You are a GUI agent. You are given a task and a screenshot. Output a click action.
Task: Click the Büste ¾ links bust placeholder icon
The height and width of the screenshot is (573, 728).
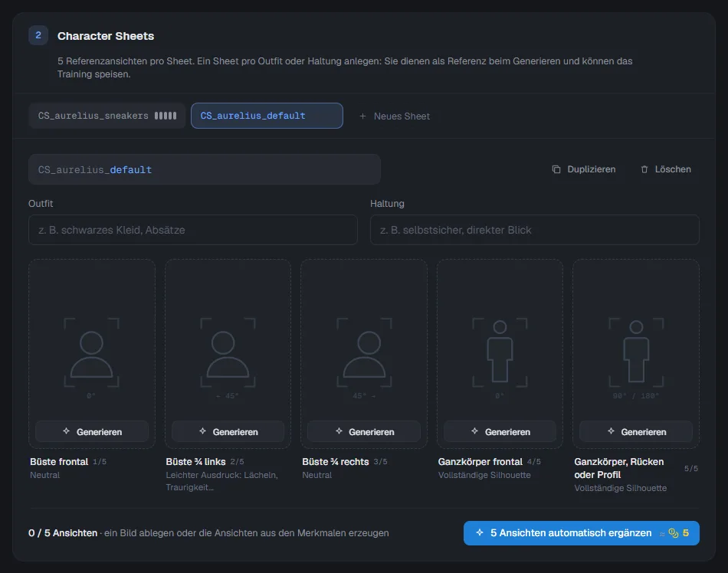pyautogui.click(x=228, y=353)
